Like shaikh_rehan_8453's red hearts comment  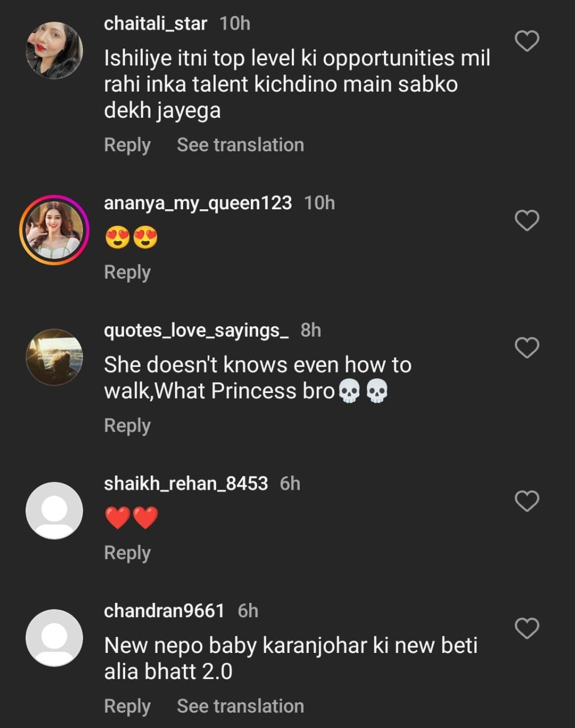tap(527, 501)
